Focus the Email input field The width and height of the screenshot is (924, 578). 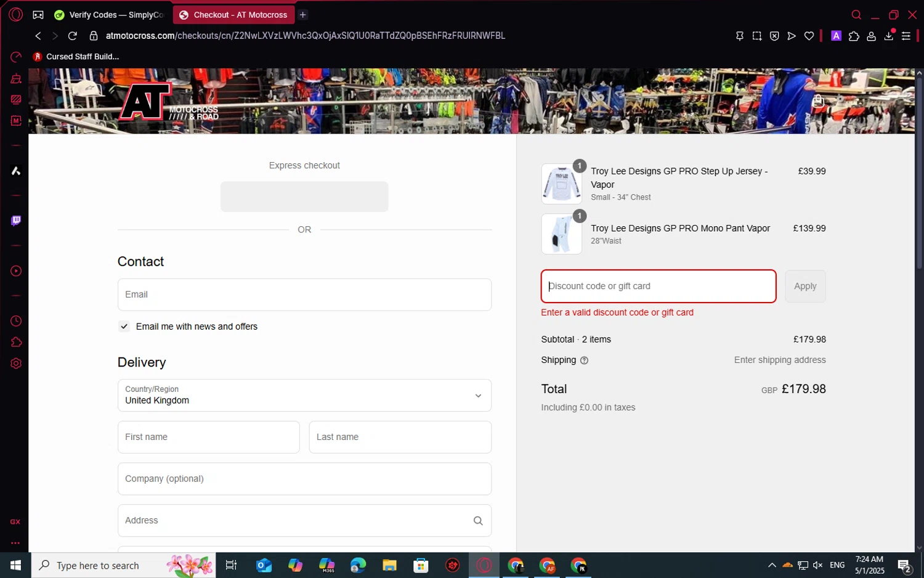(x=304, y=295)
